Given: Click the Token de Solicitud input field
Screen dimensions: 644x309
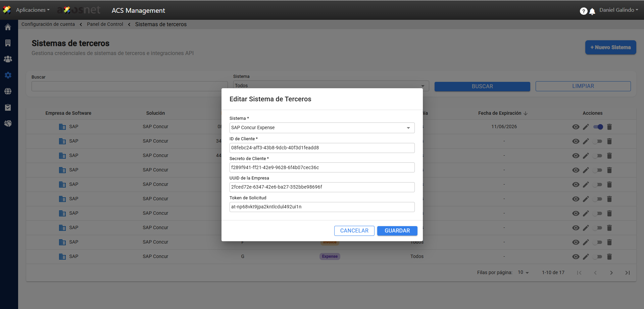Looking at the screenshot, I should (321, 207).
